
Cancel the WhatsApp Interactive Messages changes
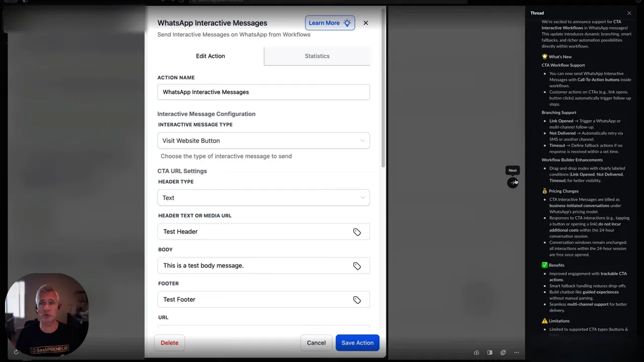coord(316,342)
